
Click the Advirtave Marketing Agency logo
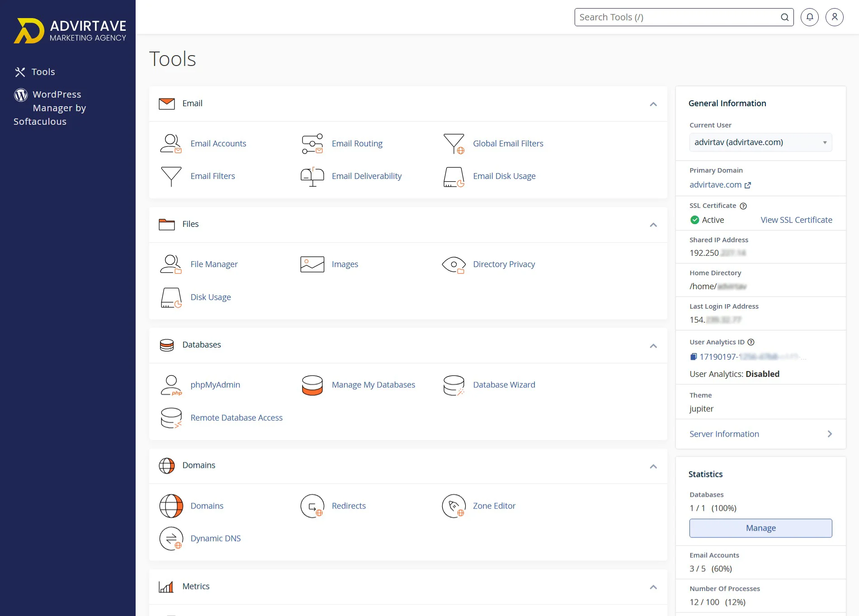click(x=70, y=31)
